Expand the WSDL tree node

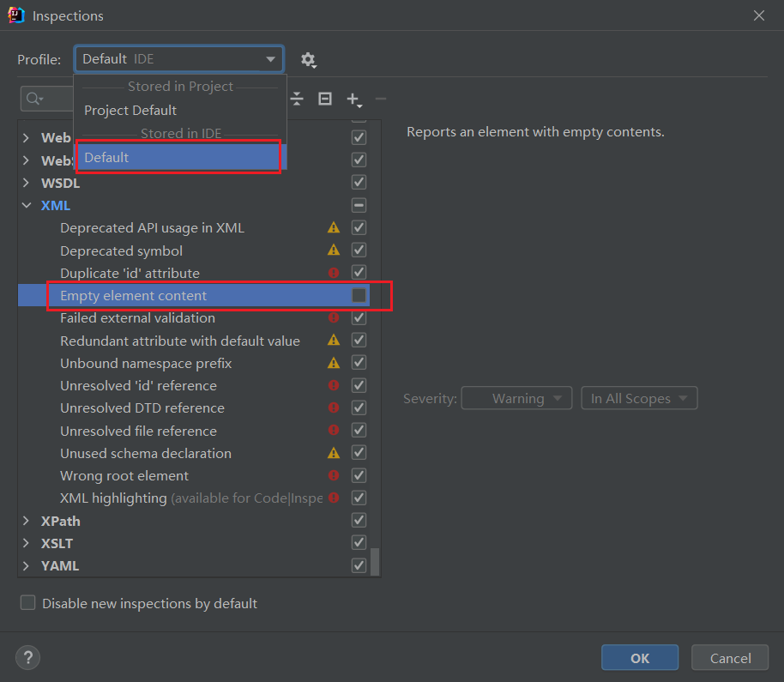pos(27,183)
